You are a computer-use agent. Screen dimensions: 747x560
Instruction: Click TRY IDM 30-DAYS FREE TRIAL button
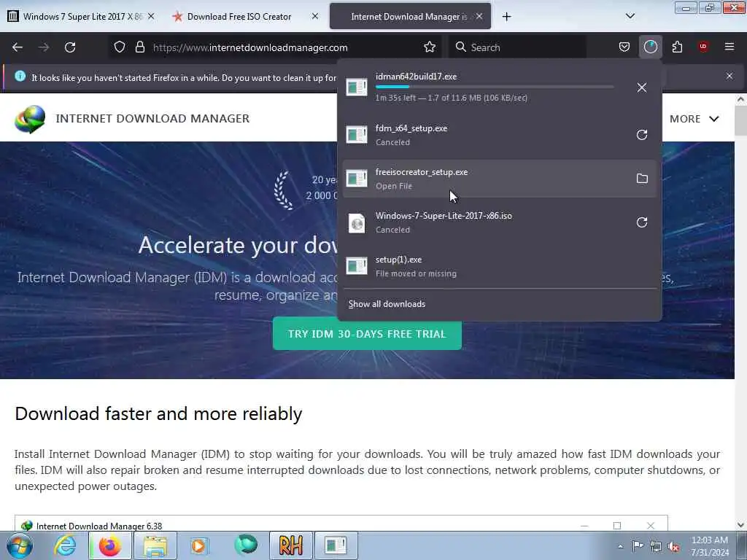pyautogui.click(x=367, y=334)
